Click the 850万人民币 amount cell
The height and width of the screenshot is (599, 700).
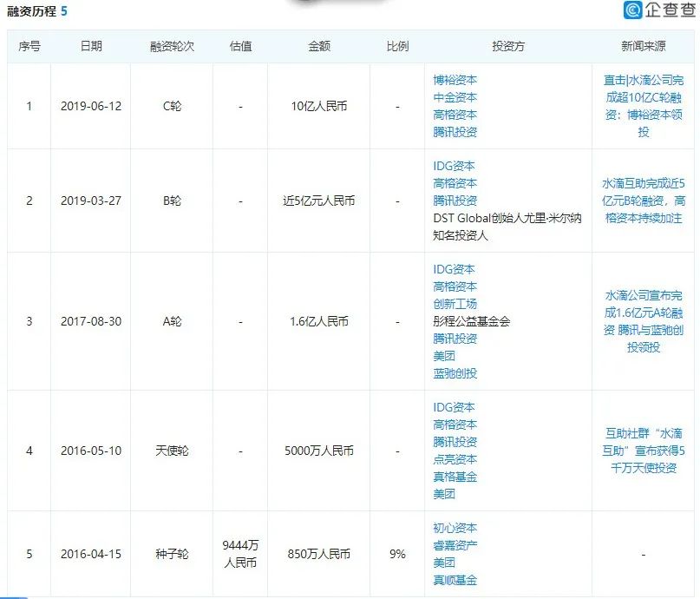pos(318,554)
